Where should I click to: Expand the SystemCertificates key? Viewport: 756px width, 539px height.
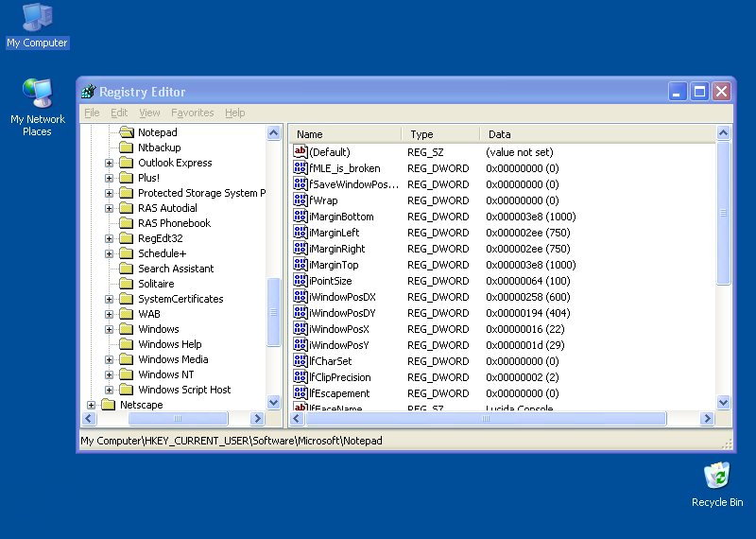click(x=109, y=299)
